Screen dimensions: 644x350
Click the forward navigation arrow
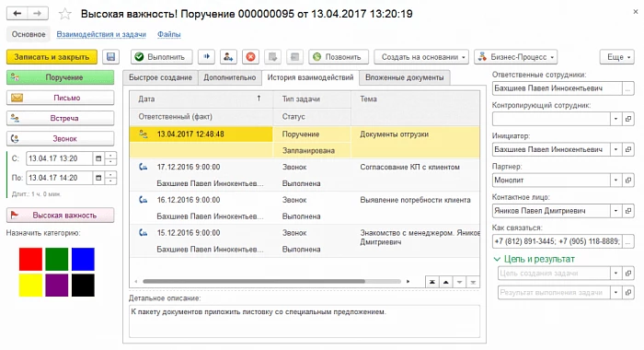click(x=38, y=14)
